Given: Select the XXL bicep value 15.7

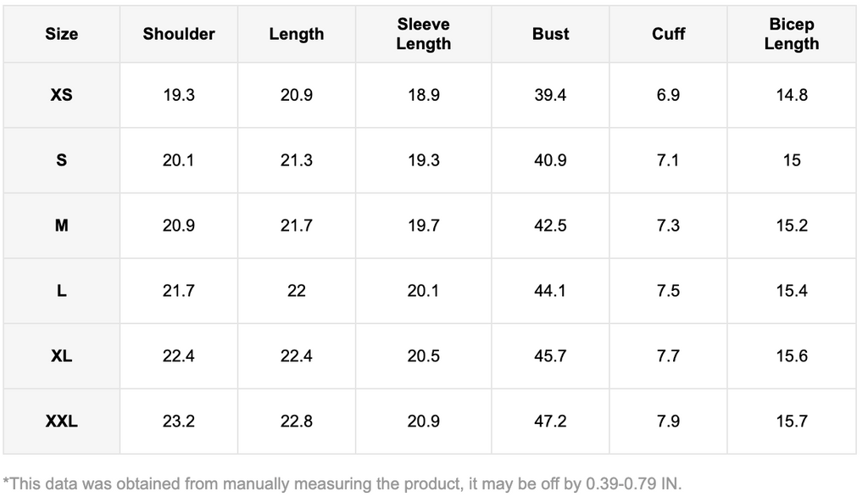Looking at the screenshot, I should [x=791, y=422].
